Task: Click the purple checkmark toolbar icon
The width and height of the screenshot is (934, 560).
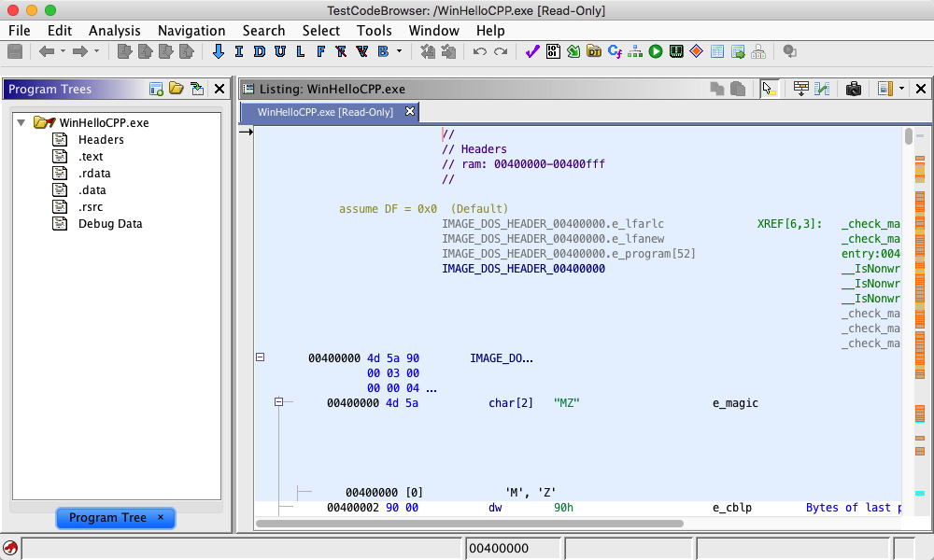Action: (532, 51)
